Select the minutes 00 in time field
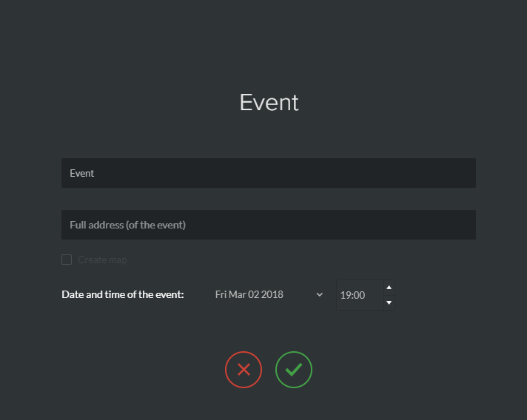The width and height of the screenshot is (527, 420). pos(359,295)
